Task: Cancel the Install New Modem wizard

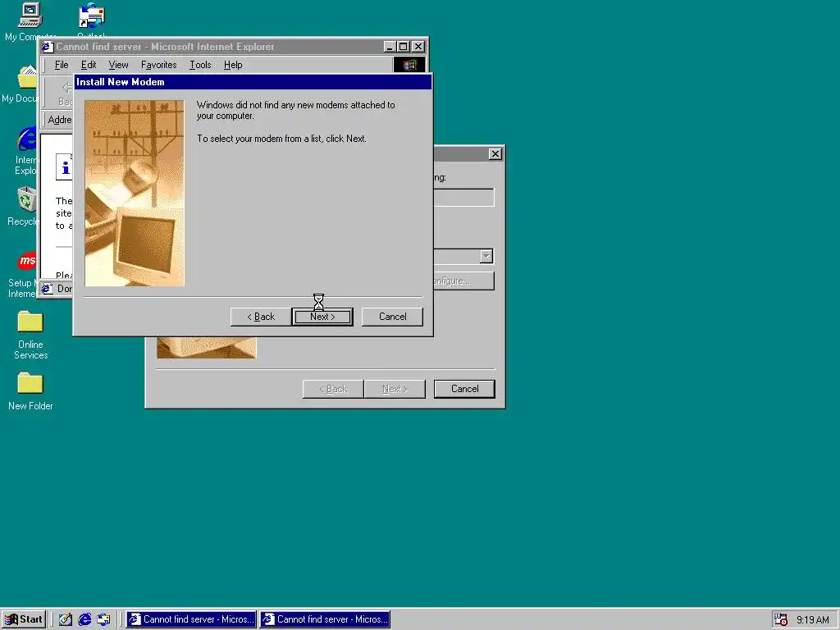Action: click(392, 317)
